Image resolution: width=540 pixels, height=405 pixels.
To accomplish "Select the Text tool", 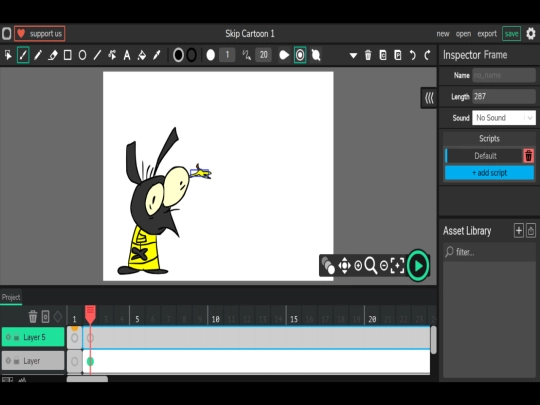I will pos(127,55).
